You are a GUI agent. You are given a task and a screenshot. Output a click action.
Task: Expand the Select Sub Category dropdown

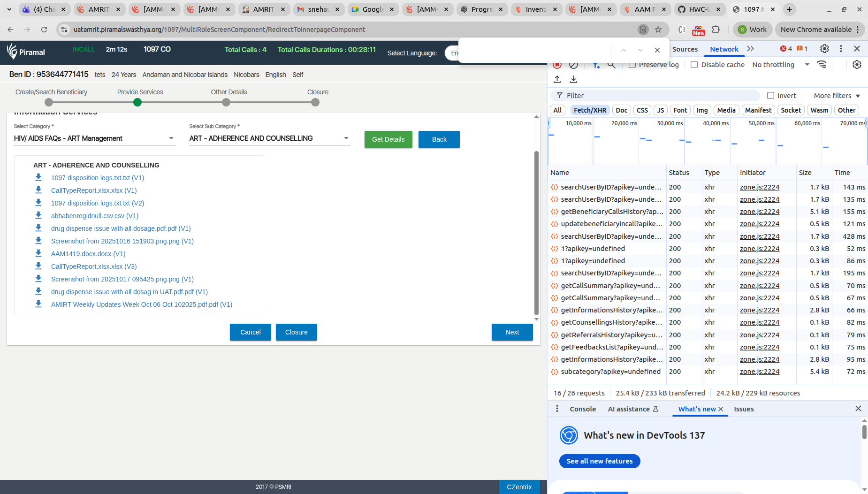tap(269, 138)
